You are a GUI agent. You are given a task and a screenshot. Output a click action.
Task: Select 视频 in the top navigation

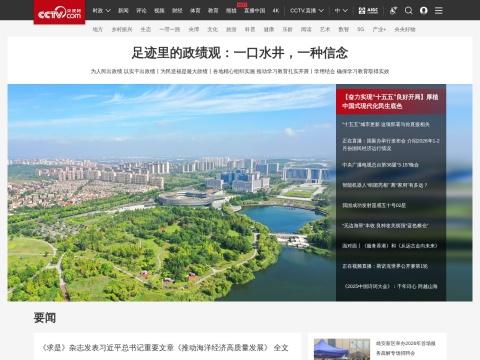point(159,11)
